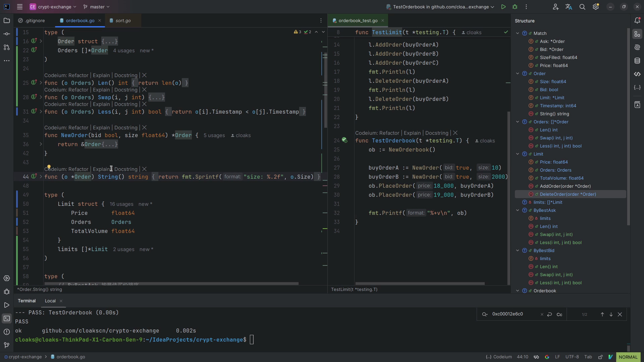
Task: Toggle the Local tab in terminal panel
Action: click(x=50, y=301)
